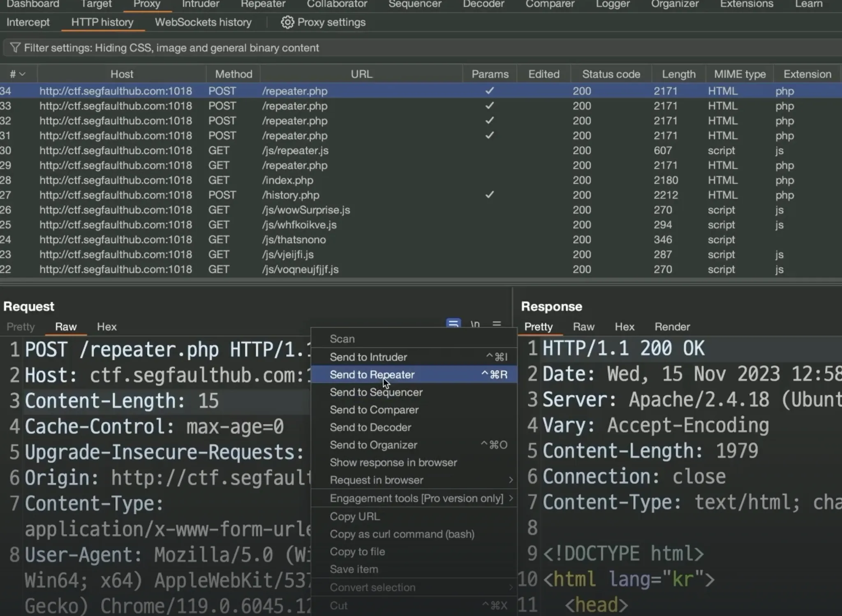Switch to the WebSockets history tab

click(203, 22)
